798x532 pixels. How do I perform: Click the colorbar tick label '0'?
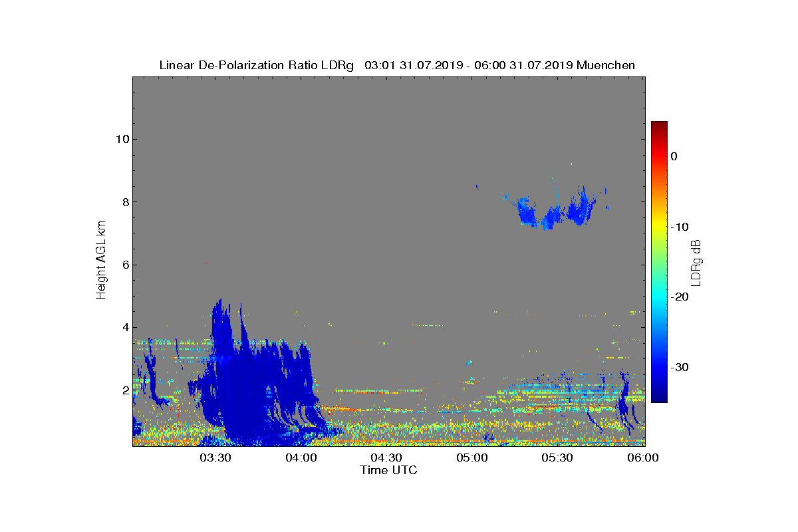pyautogui.click(x=674, y=156)
